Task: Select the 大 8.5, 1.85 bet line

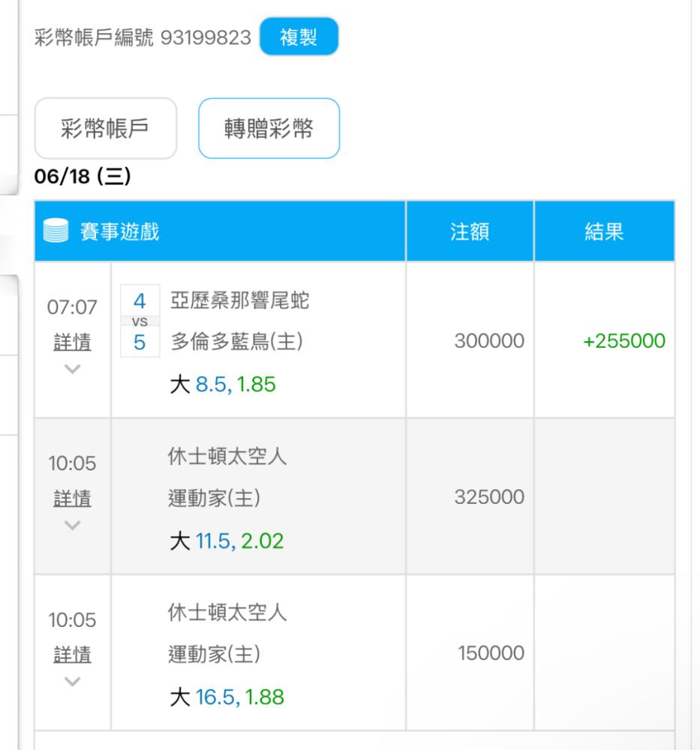Action: (223, 385)
